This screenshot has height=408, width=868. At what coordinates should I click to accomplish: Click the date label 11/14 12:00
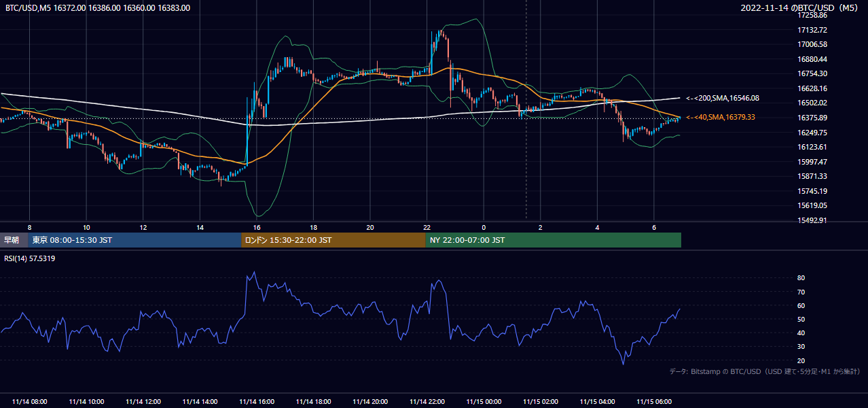pyautogui.click(x=143, y=402)
